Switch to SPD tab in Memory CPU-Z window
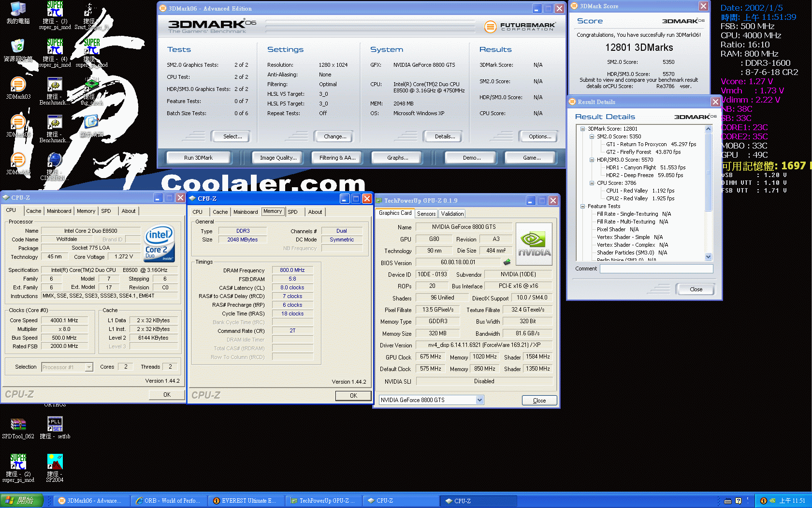The image size is (812, 508). point(293,212)
